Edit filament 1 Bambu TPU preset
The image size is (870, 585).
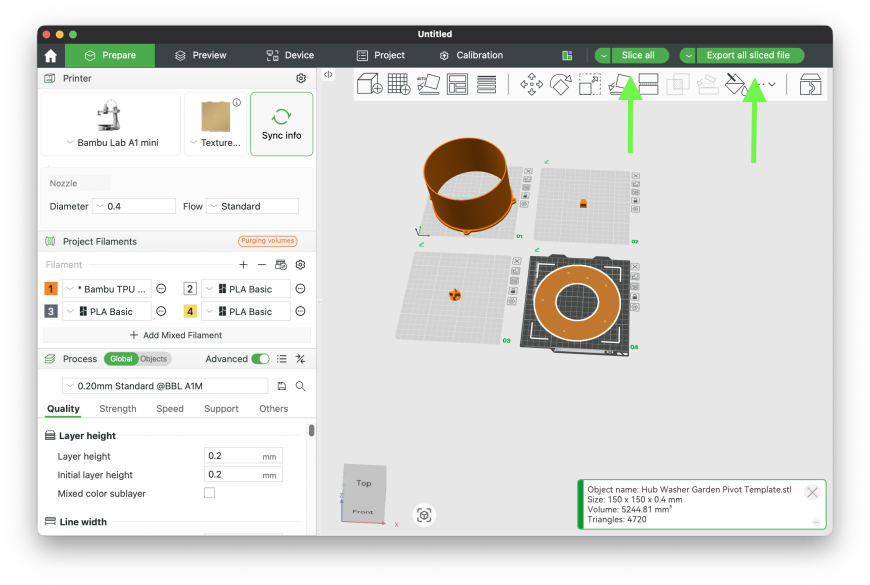click(x=161, y=289)
